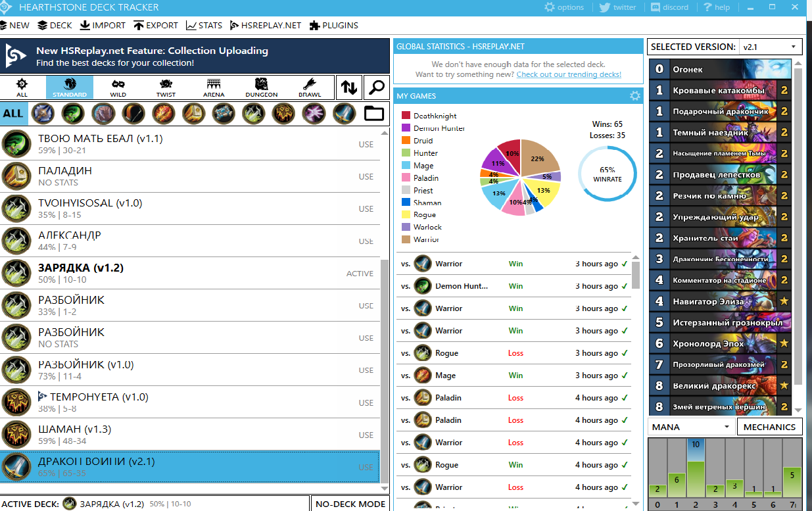Click the Hearthstone Deck Tracker app logo
812x511 pixels.
(7, 7)
